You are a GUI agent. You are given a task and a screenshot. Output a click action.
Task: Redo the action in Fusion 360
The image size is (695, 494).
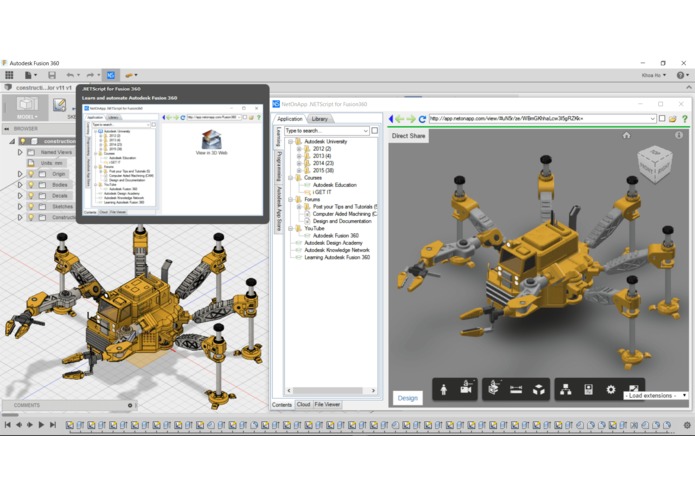(x=90, y=75)
